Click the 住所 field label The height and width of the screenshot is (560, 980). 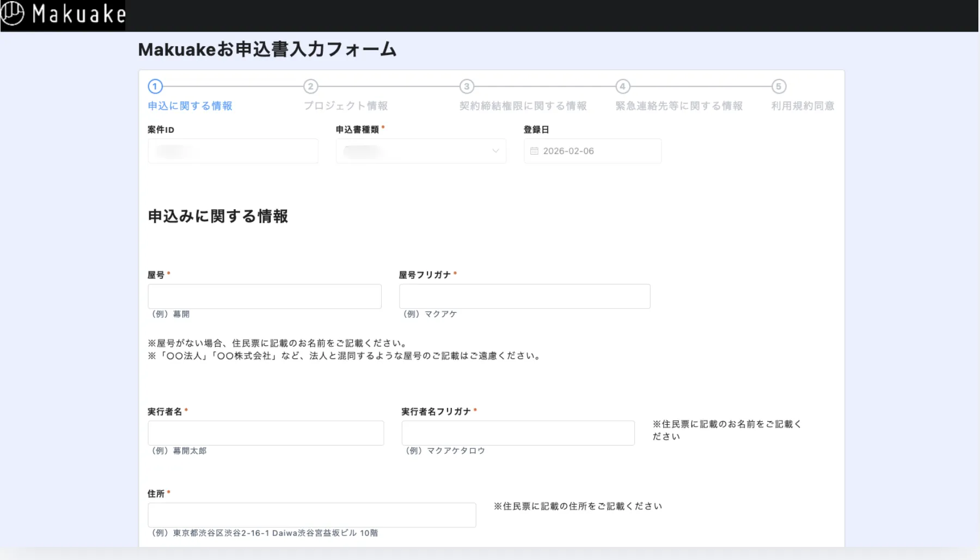[156, 494]
